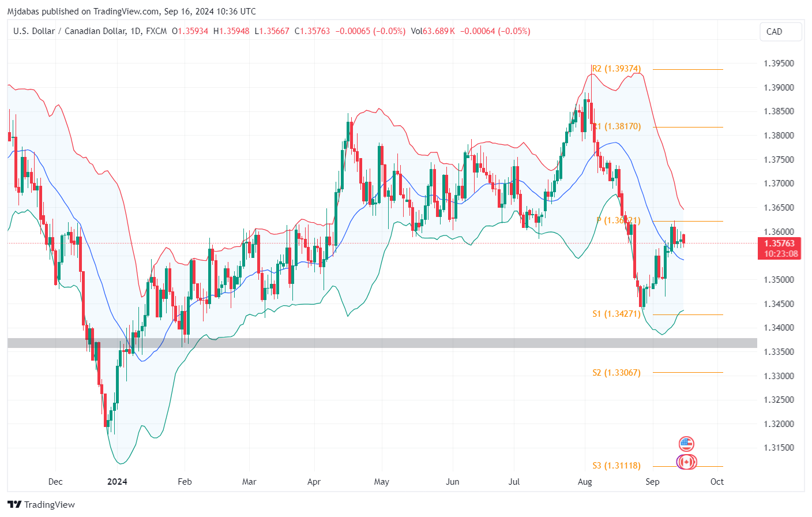Click the 1.32000 price axis label

pos(779,424)
